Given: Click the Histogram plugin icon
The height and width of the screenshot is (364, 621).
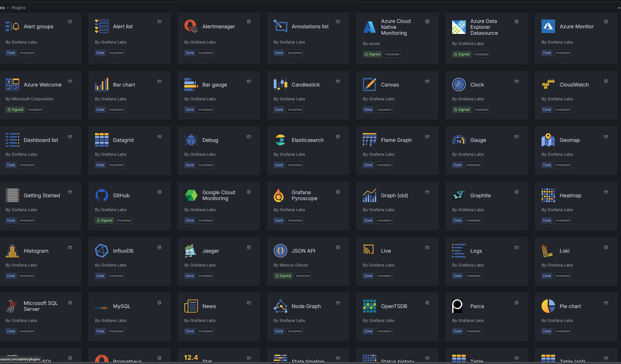Looking at the screenshot, I should pos(12,251).
